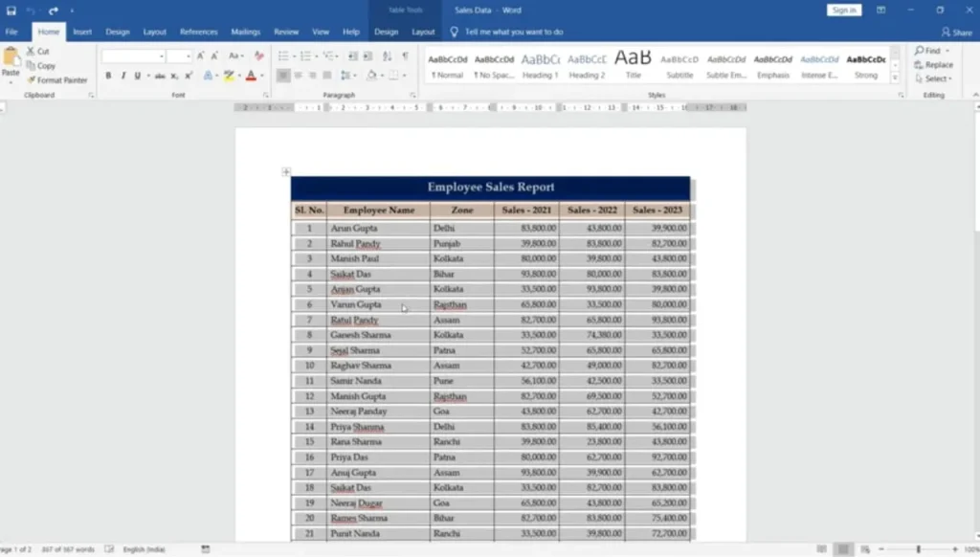Click the 100% zoom level button
This screenshot has height=557, width=980.
click(x=972, y=549)
